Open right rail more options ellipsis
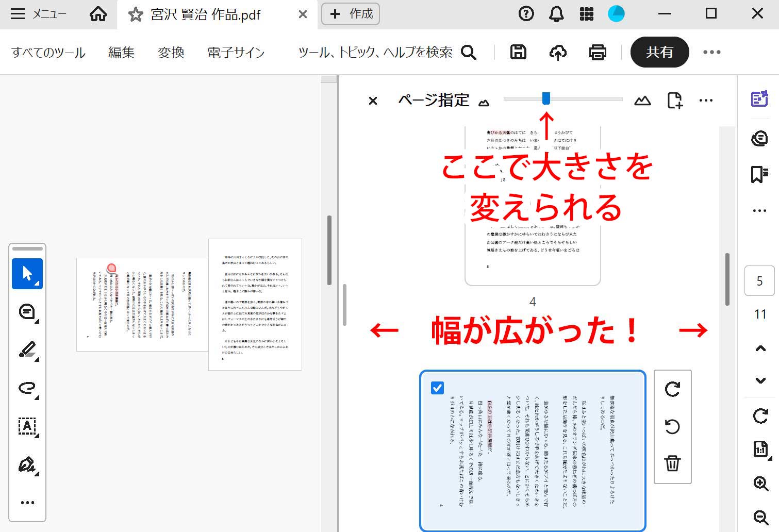The height and width of the screenshot is (532, 779). [759, 211]
